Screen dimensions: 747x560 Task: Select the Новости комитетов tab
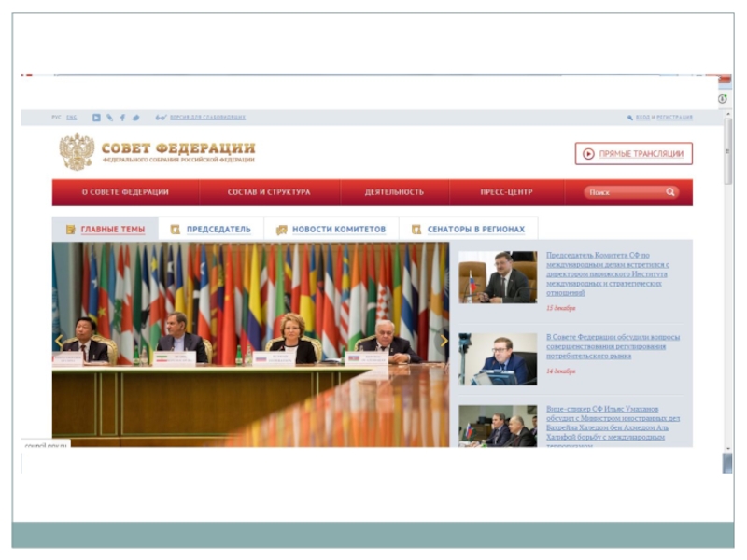[331, 230]
